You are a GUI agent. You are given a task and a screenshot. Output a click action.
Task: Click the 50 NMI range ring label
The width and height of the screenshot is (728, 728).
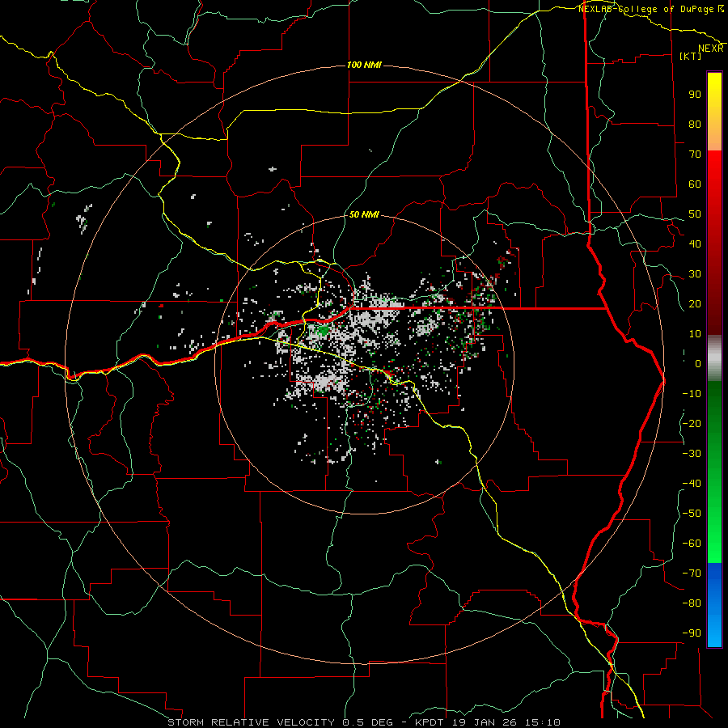click(364, 214)
